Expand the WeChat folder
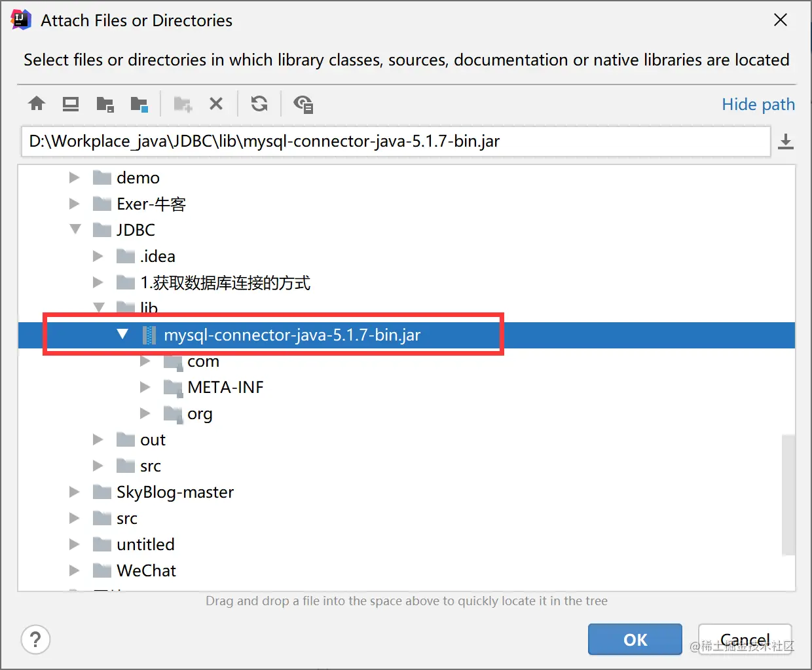Image resolution: width=812 pixels, height=670 pixels. [75, 570]
